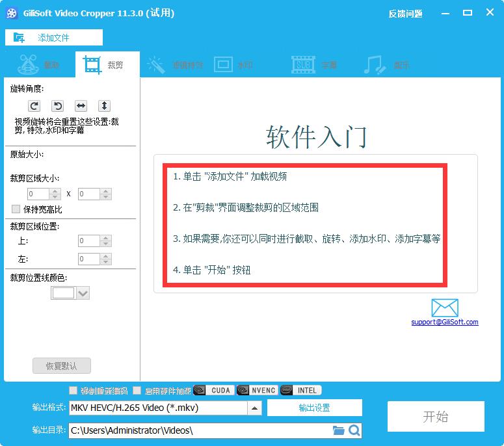
Task: Click the email envelope icon
Action: point(445,308)
